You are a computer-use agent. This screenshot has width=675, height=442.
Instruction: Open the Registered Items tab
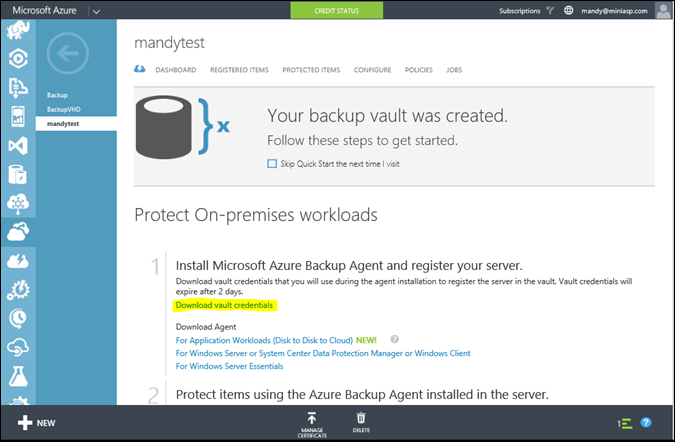tap(239, 70)
